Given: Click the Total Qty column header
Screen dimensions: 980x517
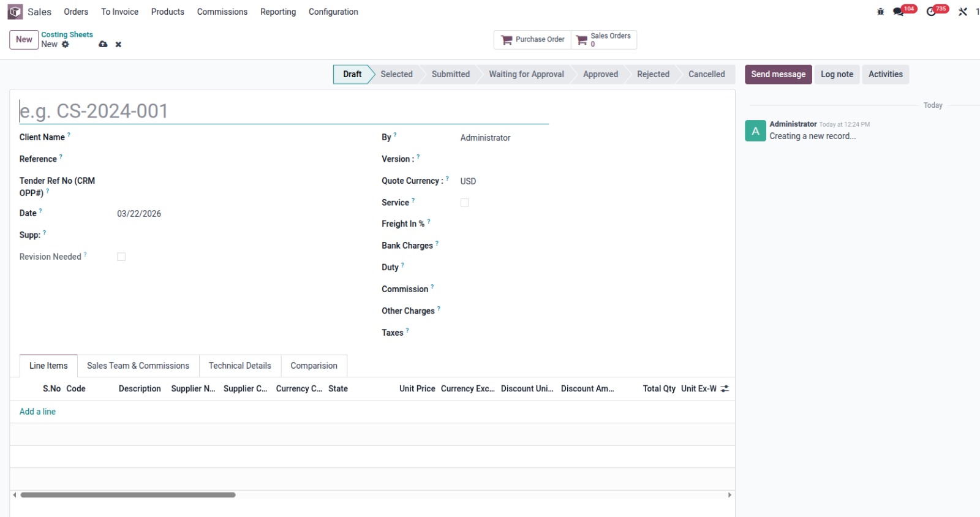Looking at the screenshot, I should click(659, 389).
